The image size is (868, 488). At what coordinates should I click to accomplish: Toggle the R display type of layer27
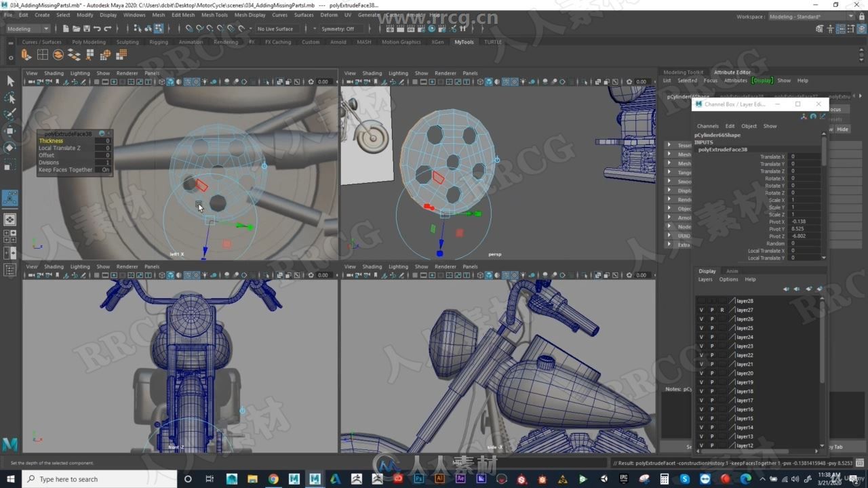tap(722, 310)
